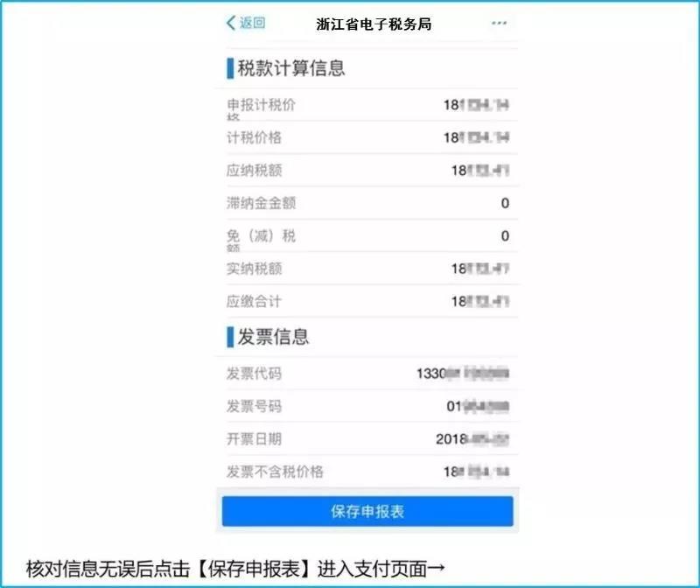Screen dimensions: 700x588
Task: Tap the 滞纳金金额 row
Action: 367,203
